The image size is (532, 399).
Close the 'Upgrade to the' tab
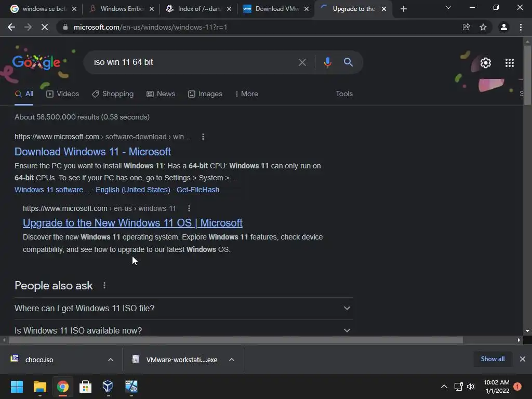384,9
